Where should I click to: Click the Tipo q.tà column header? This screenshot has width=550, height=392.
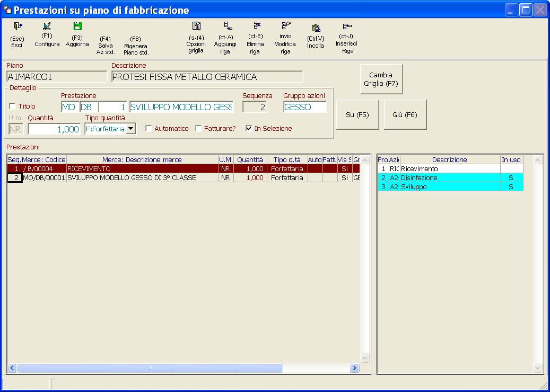(x=287, y=160)
